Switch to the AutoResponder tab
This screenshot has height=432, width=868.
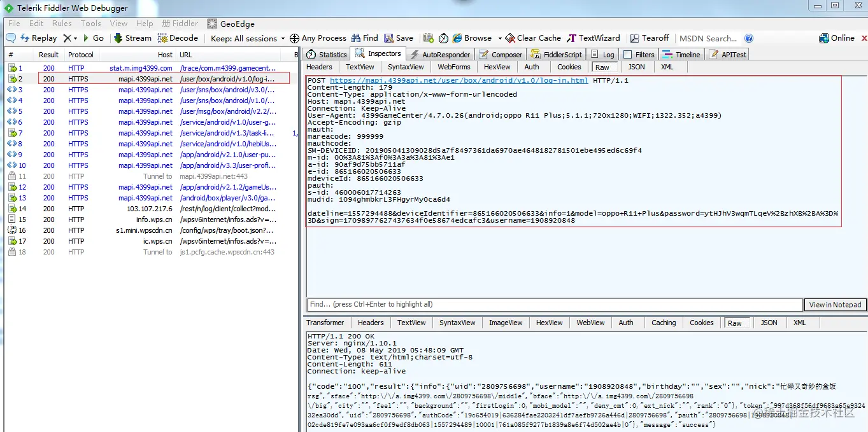pos(440,55)
